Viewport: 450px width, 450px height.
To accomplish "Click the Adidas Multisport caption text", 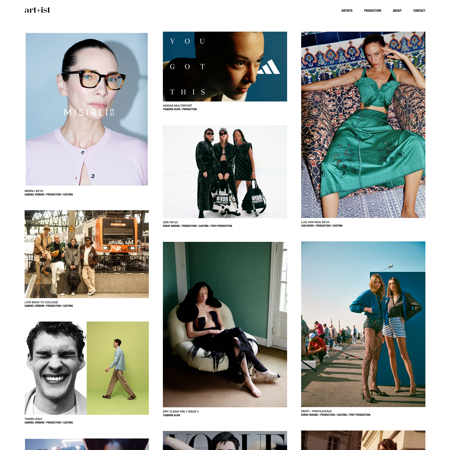I will 177,106.
